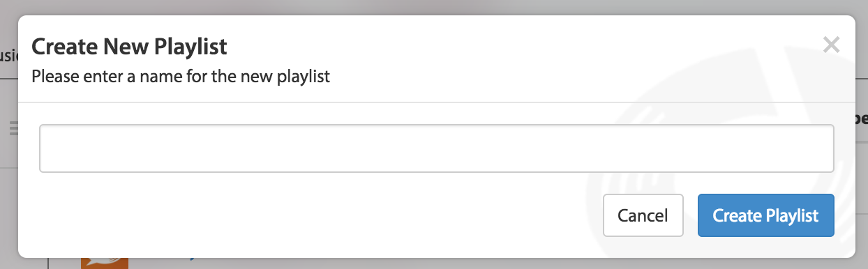Click the gray X in dialog corner
The image size is (868, 269).
click(x=830, y=46)
